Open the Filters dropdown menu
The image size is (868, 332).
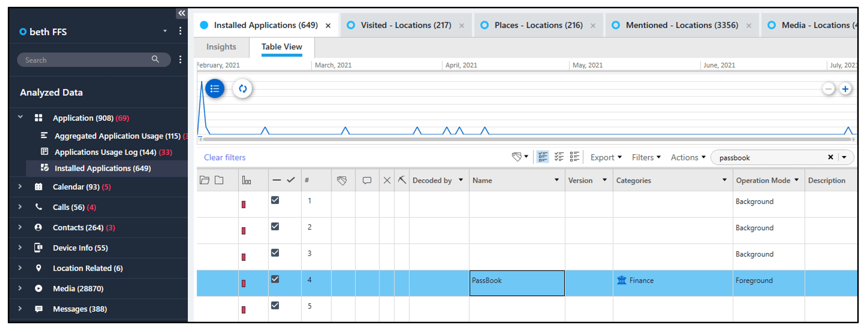[x=646, y=158]
